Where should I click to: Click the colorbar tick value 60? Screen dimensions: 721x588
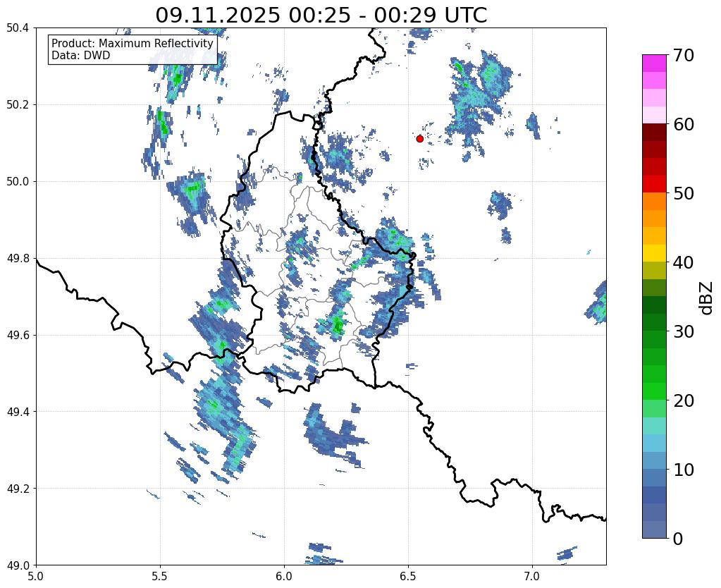[683, 124]
